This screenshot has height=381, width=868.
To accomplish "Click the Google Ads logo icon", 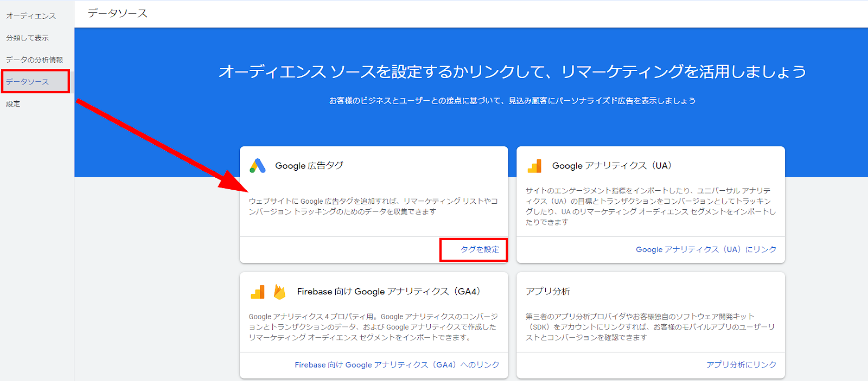I will [x=258, y=166].
